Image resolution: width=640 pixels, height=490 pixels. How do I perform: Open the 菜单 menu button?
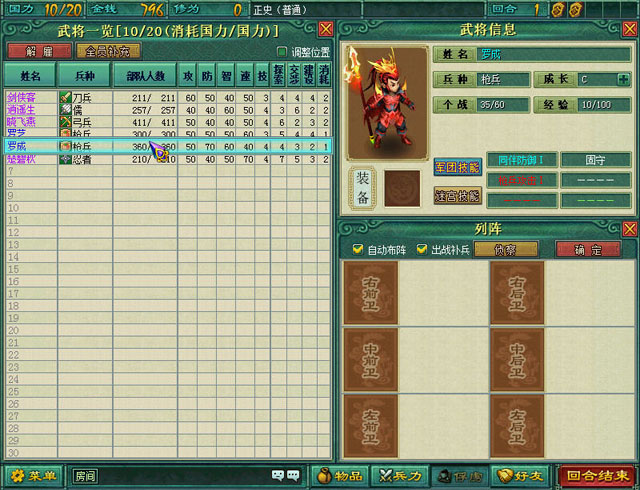(33, 476)
